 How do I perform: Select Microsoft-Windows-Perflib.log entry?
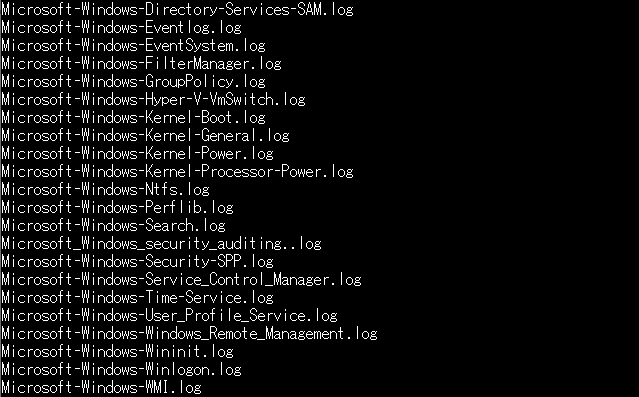[117, 207]
